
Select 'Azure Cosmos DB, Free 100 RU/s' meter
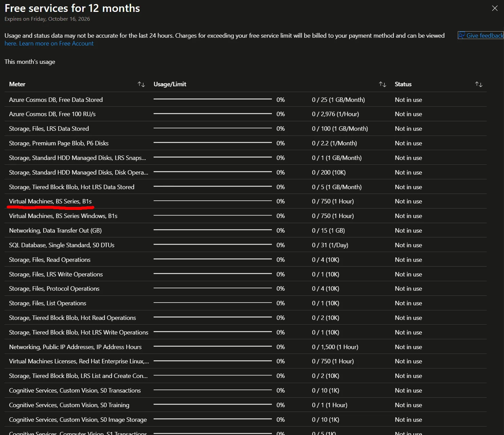(x=52, y=114)
